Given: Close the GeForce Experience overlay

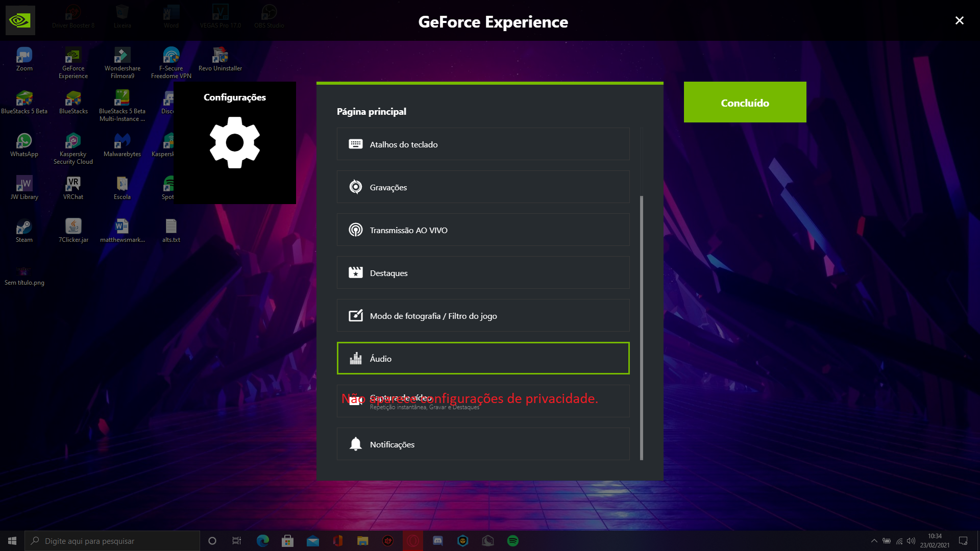Looking at the screenshot, I should (x=959, y=20).
